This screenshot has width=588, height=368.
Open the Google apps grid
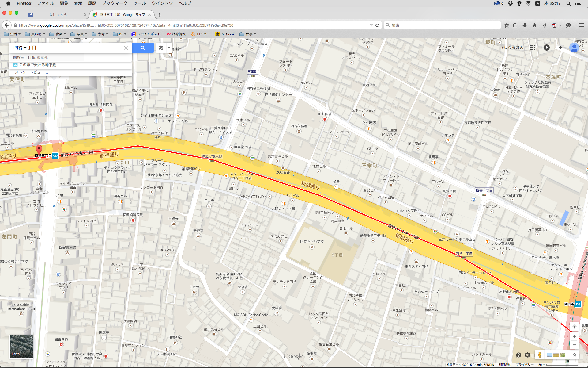[x=533, y=48]
